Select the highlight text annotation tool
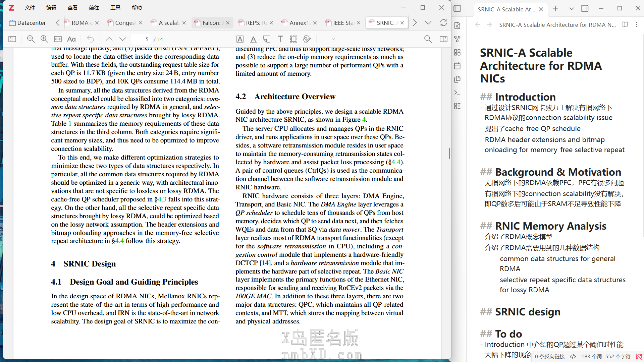644x362 pixels. click(240, 39)
